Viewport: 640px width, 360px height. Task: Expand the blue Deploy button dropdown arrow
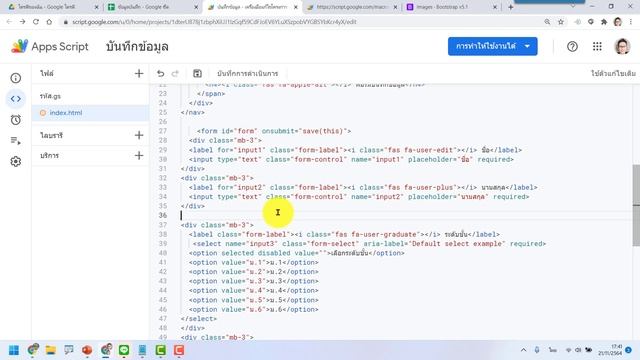click(x=527, y=46)
